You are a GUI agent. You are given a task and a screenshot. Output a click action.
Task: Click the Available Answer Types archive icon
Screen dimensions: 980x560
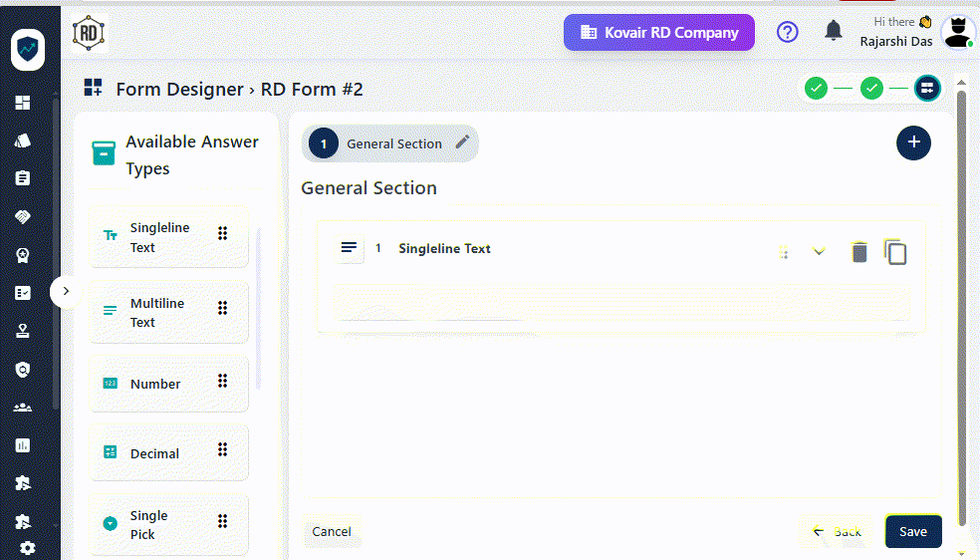pos(104,153)
